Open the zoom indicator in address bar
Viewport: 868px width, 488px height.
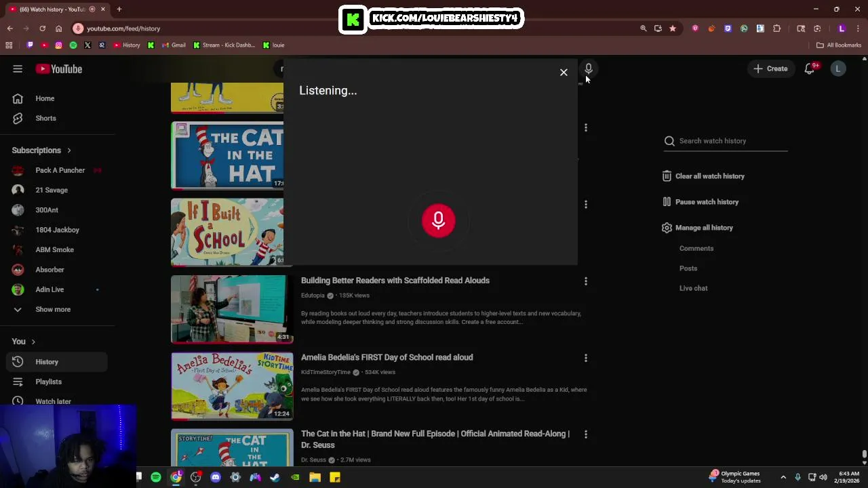(643, 28)
